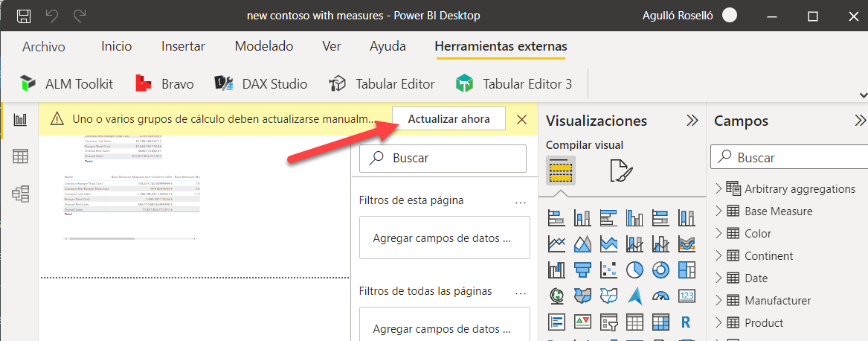Switch to Data view in left sidebar
This screenshot has width=868, height=341.
[x=21, y=156]
